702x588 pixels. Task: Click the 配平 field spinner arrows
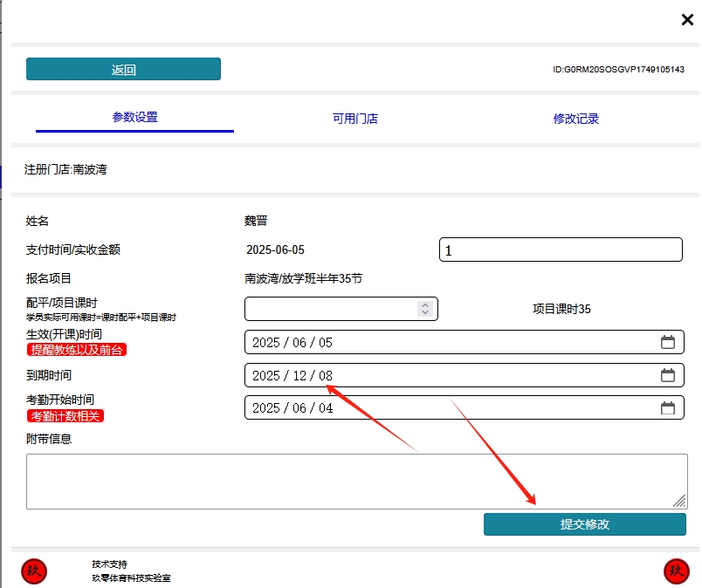click(x=425, y=309)
